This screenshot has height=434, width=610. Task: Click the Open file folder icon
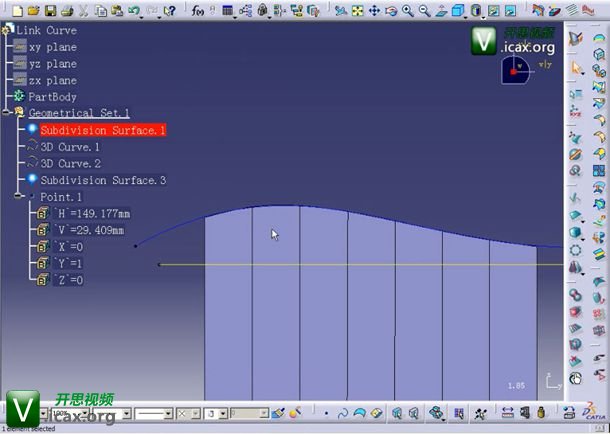tap(33, 11)
